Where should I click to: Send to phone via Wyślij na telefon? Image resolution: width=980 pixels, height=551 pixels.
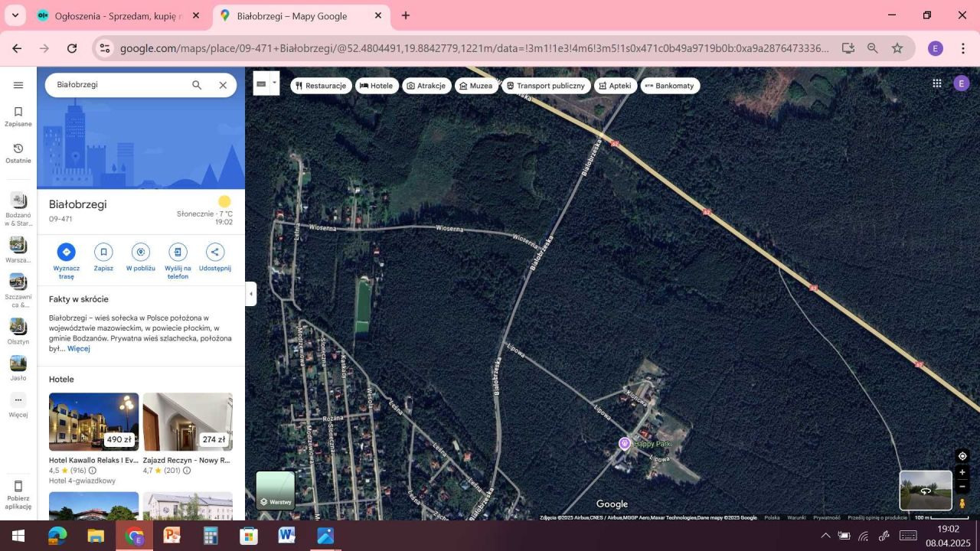178,252
